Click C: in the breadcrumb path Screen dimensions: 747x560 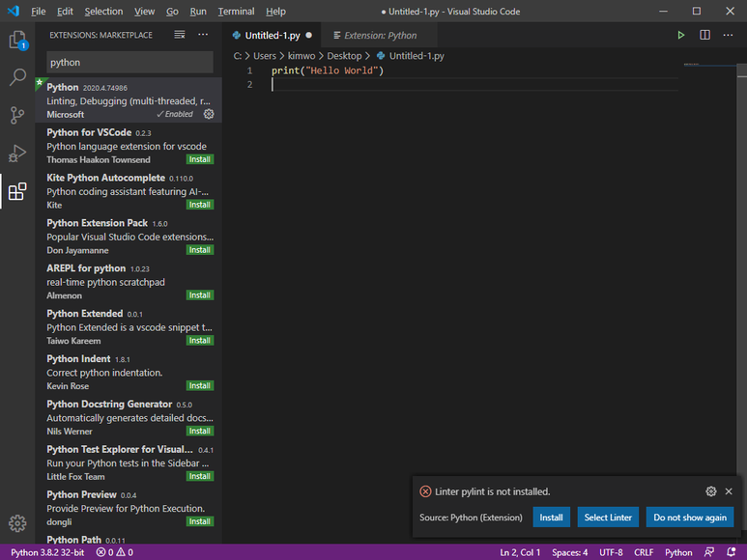click(x=238, y=56)
